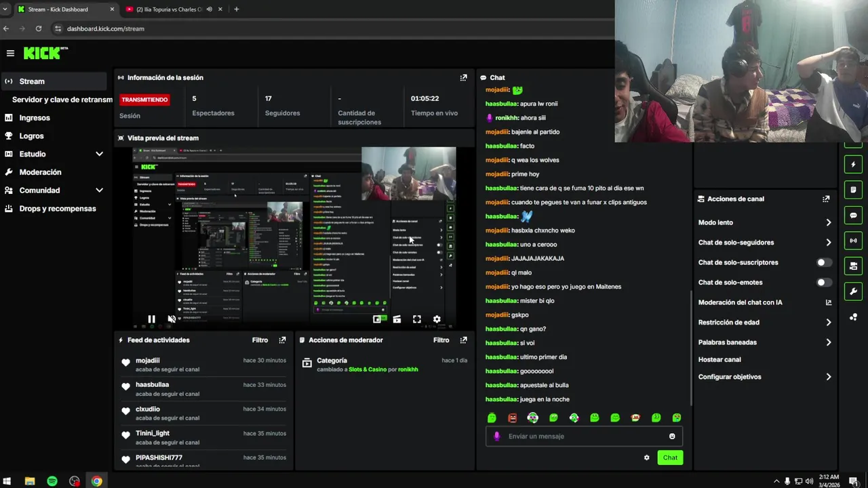The width and height of the screenshot is (868, 488).
Task: Open stream preview player settings gear
Action: 437,319
